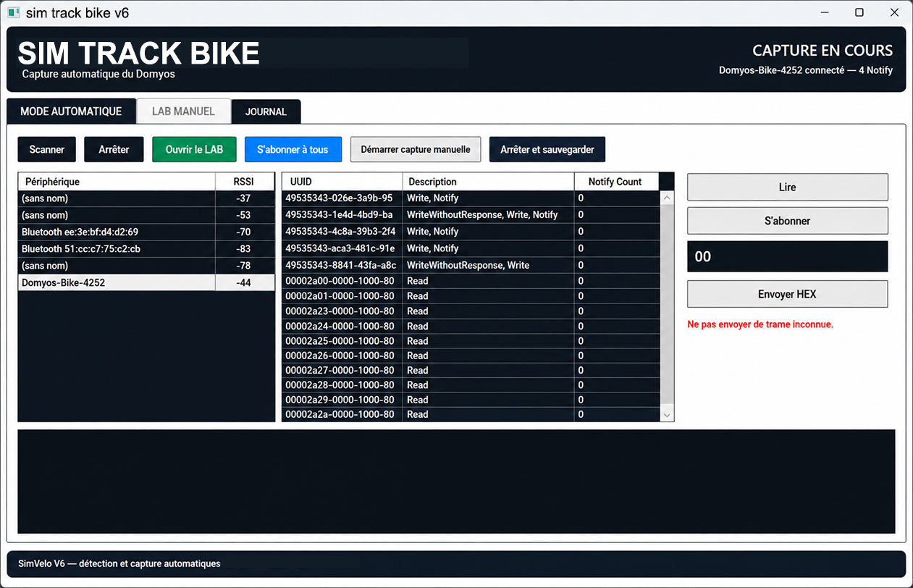Select characteristic 49535343-026e-3a9b-95
This screenshot has width=913, height=588.
pyautogui.click(x=471, y=198)
